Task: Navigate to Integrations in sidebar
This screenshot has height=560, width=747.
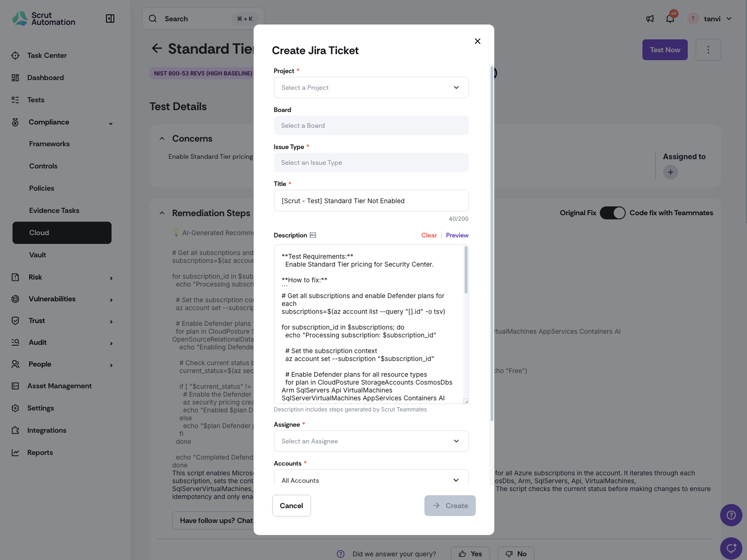Action: (x=47, y=430)
